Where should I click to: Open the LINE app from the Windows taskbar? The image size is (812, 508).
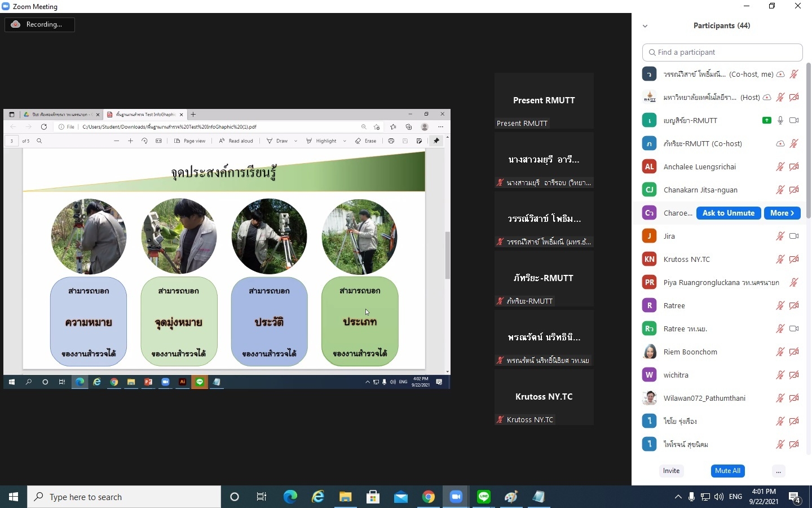(x=484, y=497)
